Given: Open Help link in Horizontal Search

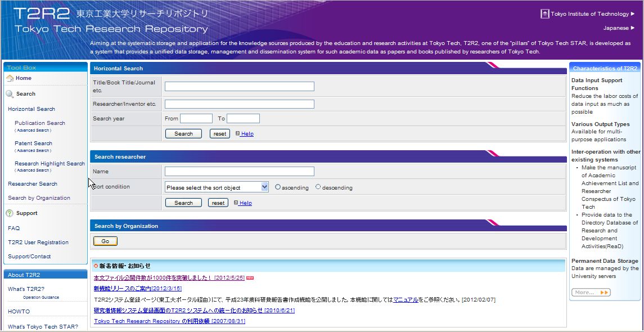Looking at the screenshot, I should tap(247, 134).
